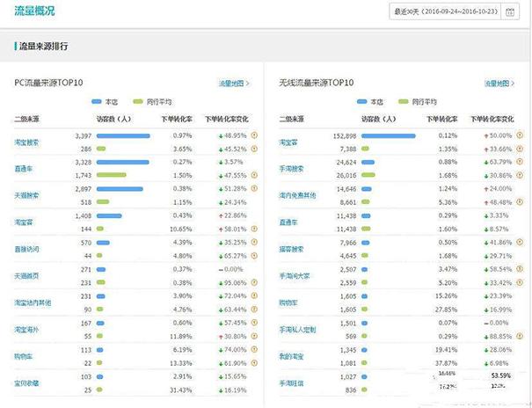This screenshot has width=532, height=408.
Task: Click info icon next to 58.54% change
Action: tap(520, 269)
